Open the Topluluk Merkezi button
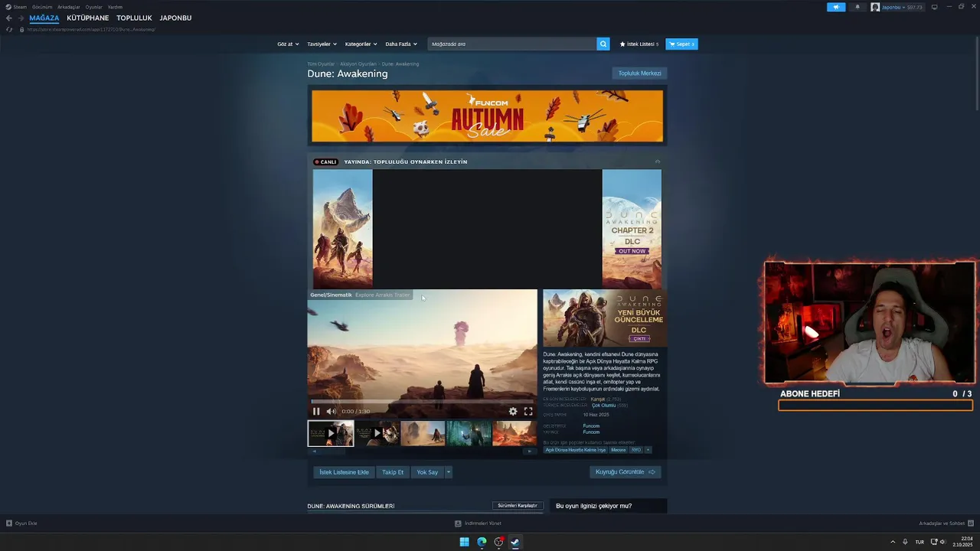 pyautogui.click(x=639, y=73)
